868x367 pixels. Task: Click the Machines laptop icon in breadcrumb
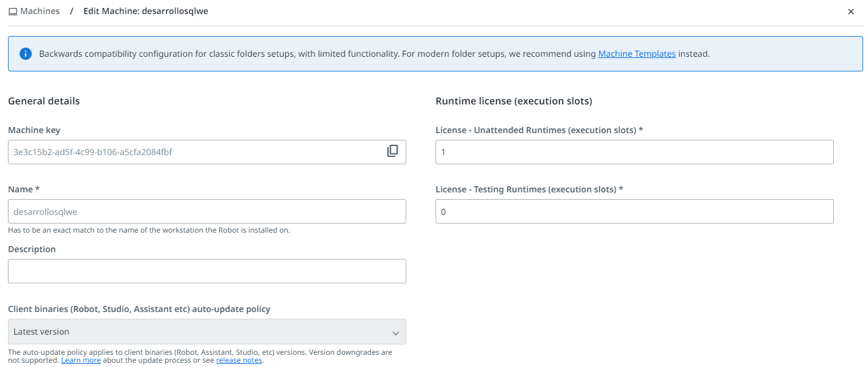click(x=13, y=12)
